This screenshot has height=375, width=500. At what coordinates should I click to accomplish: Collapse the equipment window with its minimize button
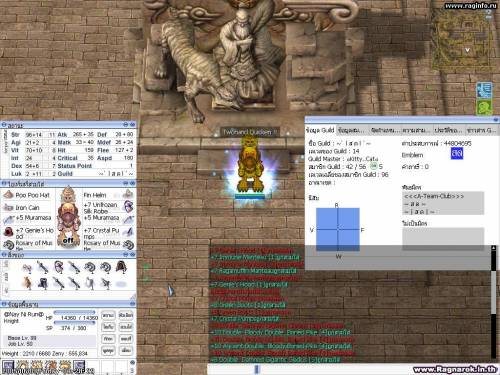(x=126, y=183)
